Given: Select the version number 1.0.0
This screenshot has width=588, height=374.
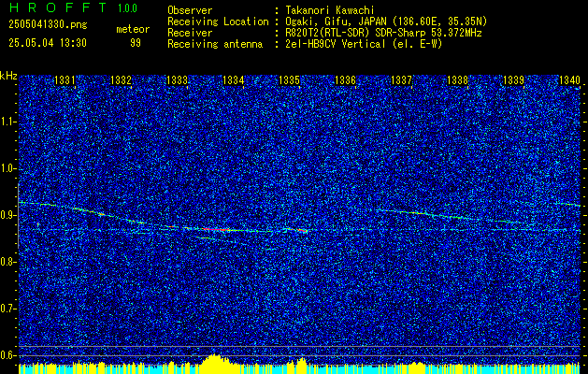Looking at the screenshot, I should click(127, 7).
